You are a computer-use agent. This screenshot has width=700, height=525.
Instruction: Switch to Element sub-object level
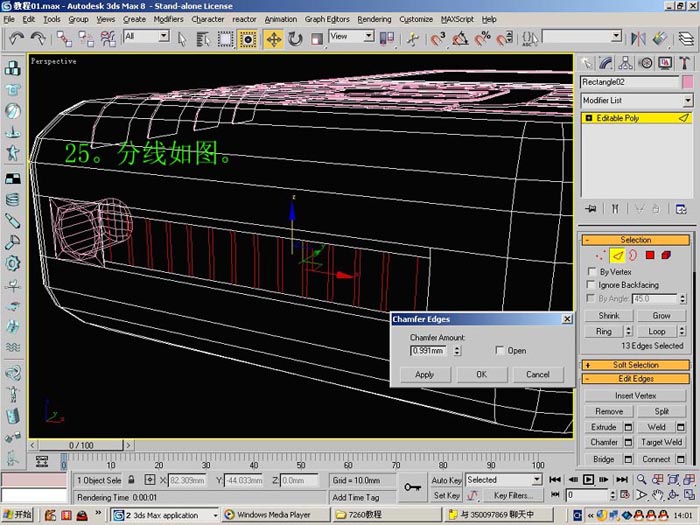(x=666, y=255)
